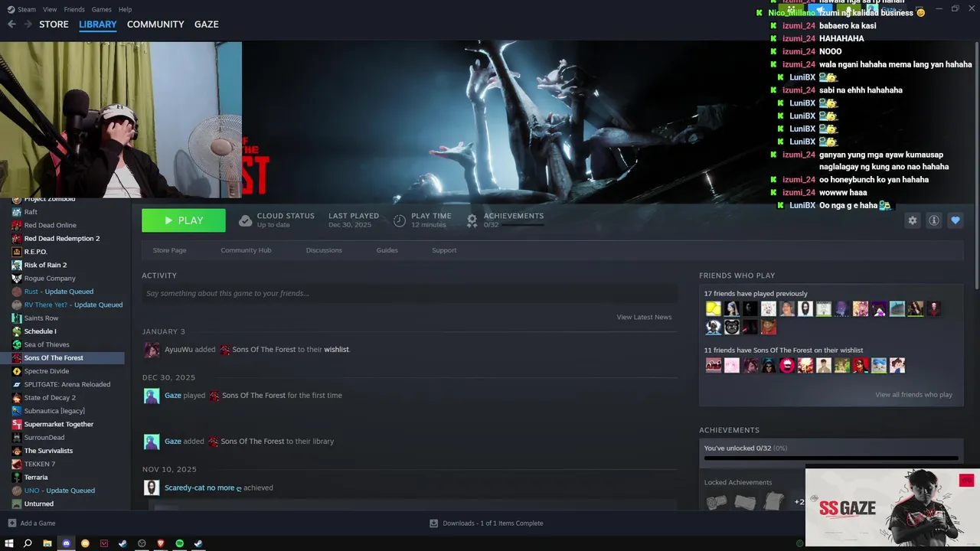Open AyuuWu's avatar in the activity feed

click(x=152, y=350)
